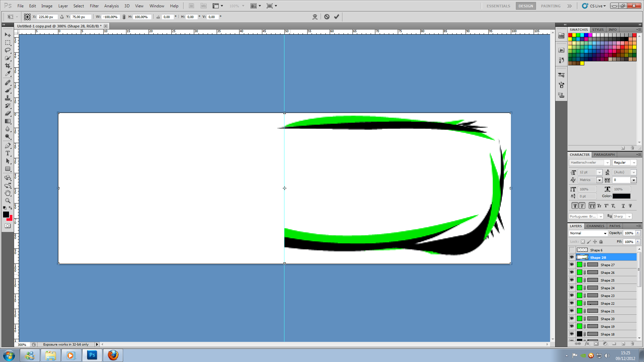
Task: Select the Eyedropper tool
Action: pyautogui.click(x=8, y=73)
